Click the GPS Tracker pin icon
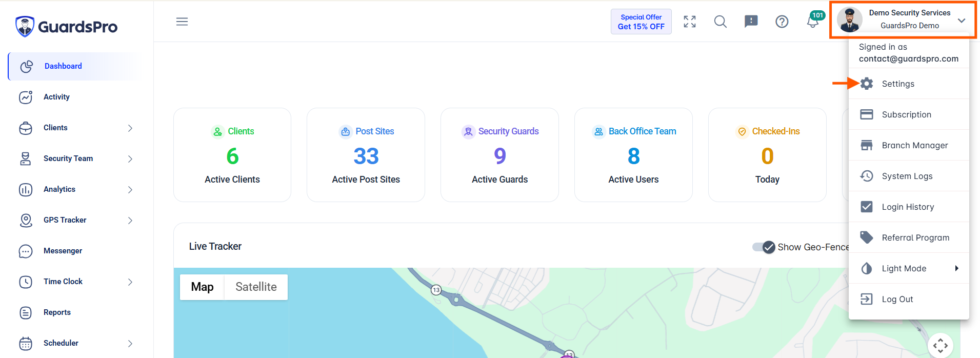Screen dimensions: 980x358 coord(26,220)
